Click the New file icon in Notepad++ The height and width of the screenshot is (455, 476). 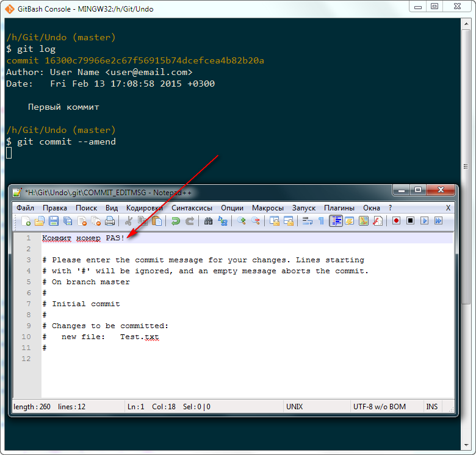coord(26,221)
